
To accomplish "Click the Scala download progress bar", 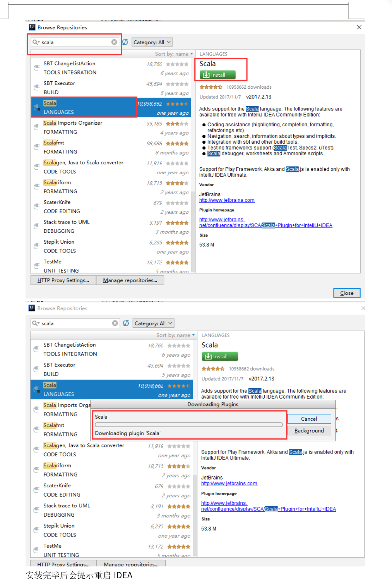I will coord(189,425).
